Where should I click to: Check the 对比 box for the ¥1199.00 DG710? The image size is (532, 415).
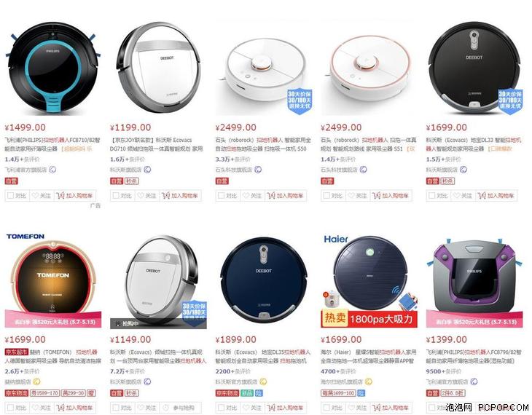[116, 196]
